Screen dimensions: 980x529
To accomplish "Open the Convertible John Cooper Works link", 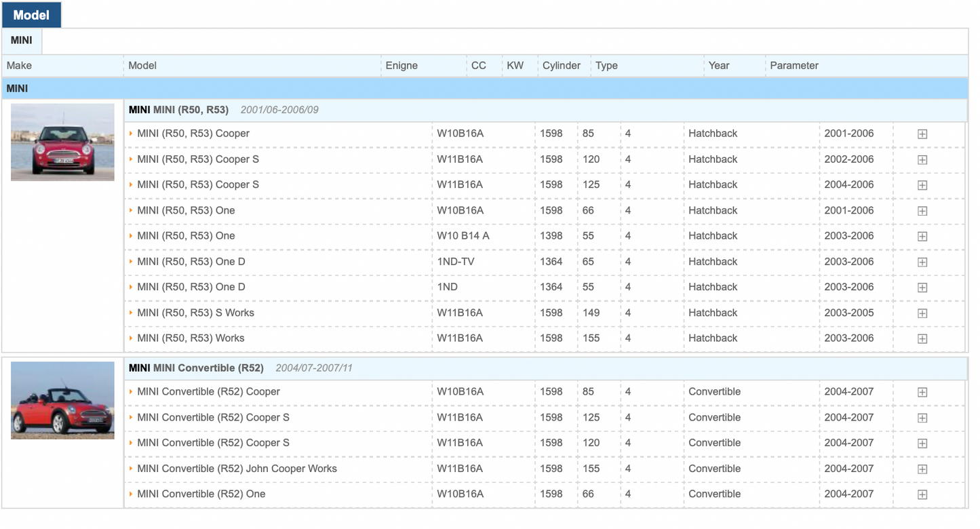I will (x=237, y=469).
